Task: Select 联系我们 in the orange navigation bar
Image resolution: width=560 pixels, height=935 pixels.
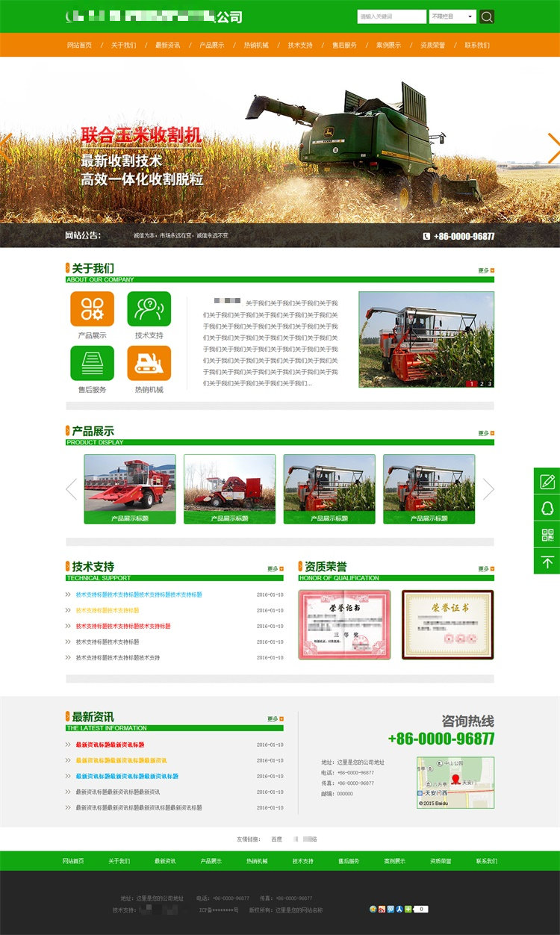Action: coord(477,46)
